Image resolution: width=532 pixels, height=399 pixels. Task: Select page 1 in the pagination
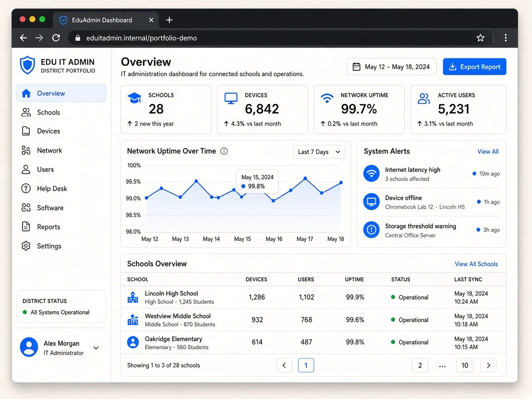coord(306,365)
